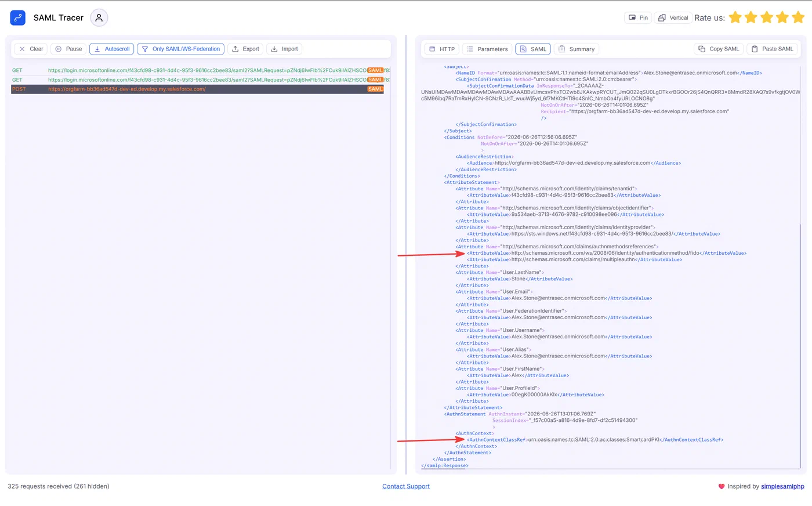Click the Audience salesforce.com line
The width and height of the screenshot is (812, 506).
pos(574,163)
